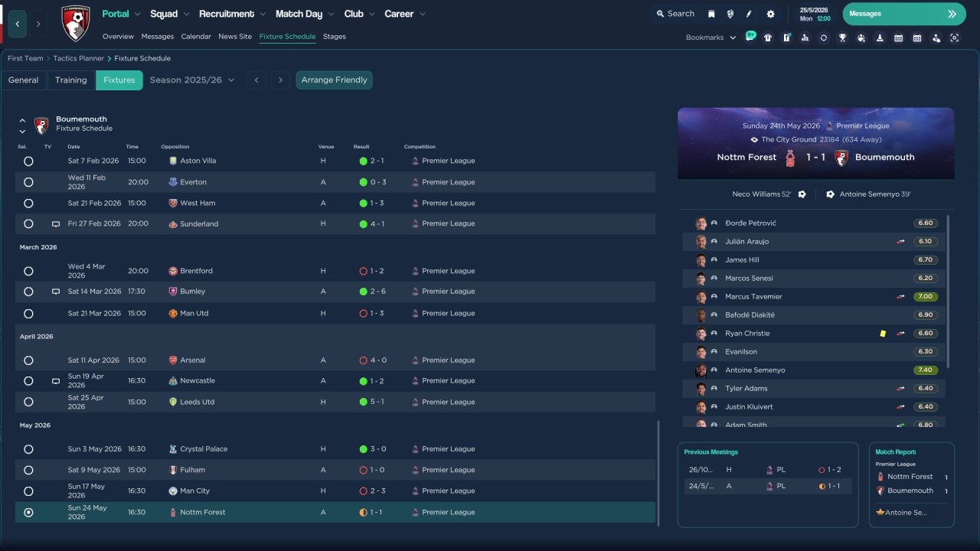
Task: Switch to the Training tab
Action: point(71,80)
